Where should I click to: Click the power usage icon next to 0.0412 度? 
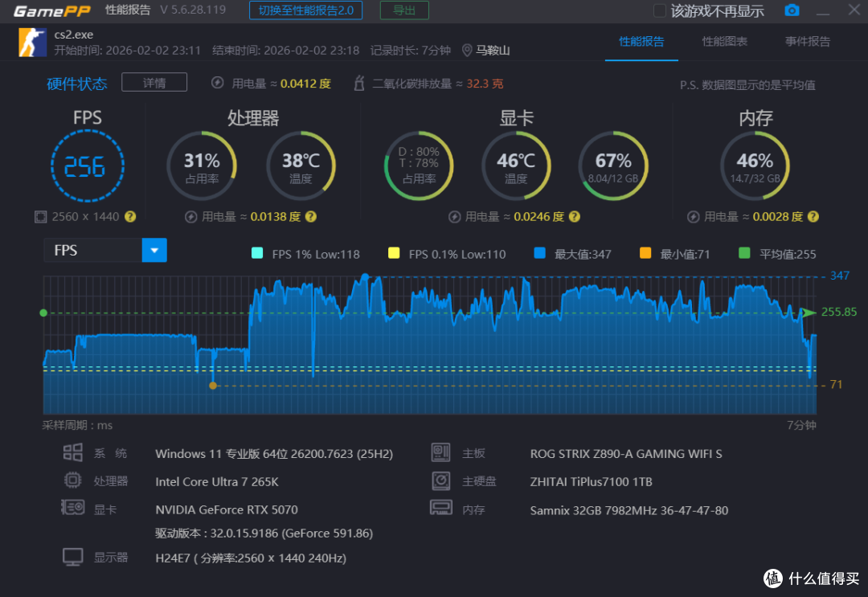(218, 83)
